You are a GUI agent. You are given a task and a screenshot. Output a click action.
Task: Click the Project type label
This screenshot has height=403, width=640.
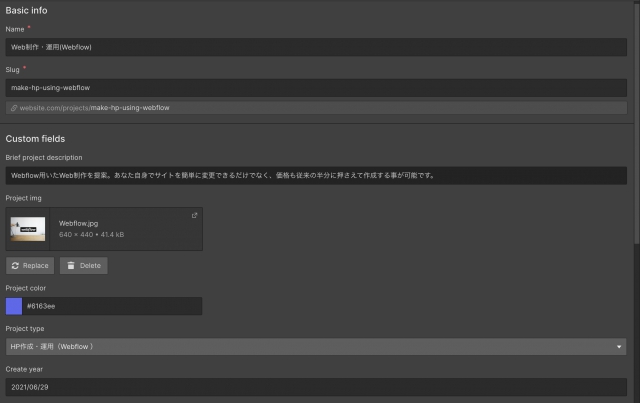click(x=25, y=328)
